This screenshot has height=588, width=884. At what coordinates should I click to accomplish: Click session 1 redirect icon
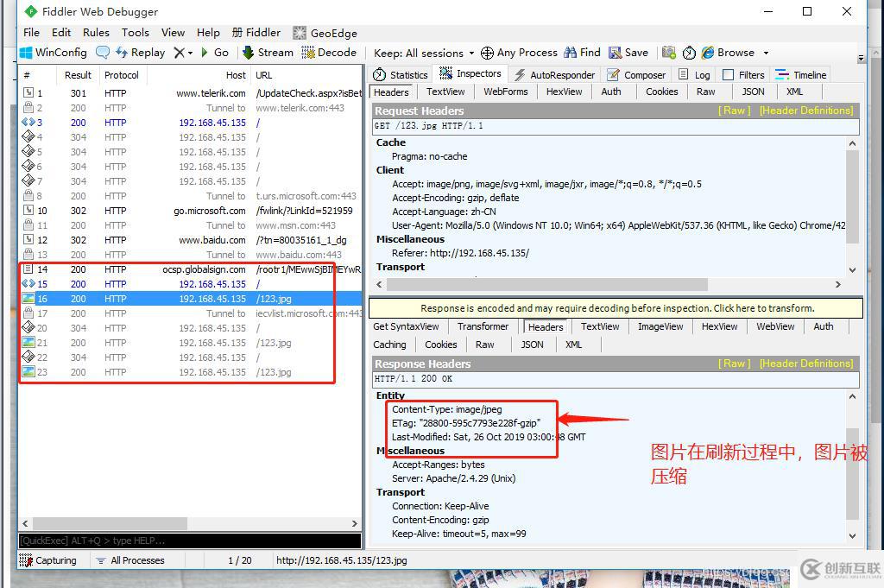coord(28,93)
